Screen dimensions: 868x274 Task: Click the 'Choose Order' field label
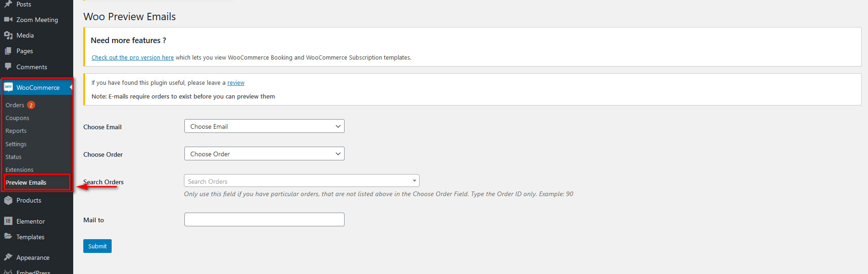(103, 154)
